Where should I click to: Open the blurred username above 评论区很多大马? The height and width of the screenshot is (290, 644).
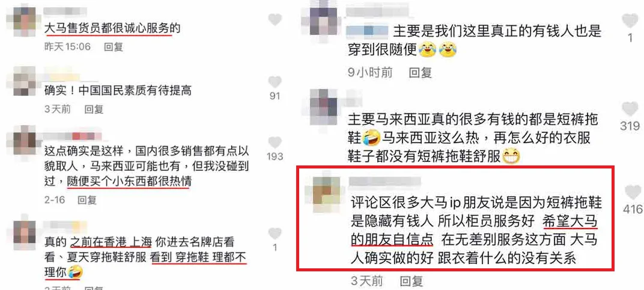[x=385, y=182]
